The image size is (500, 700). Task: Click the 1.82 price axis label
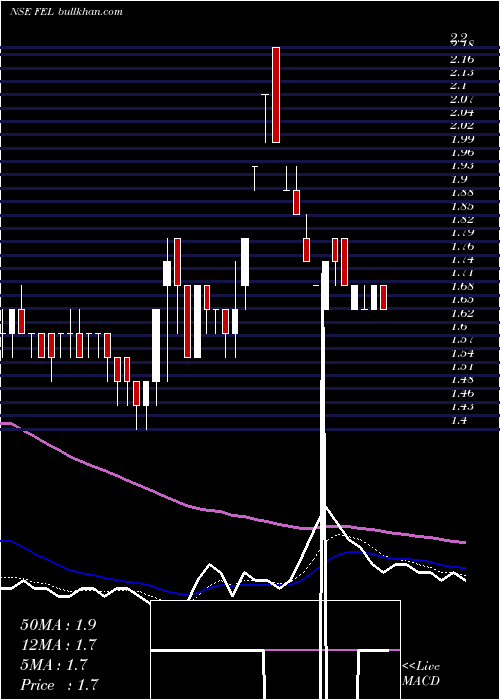[x=462, y=220]
